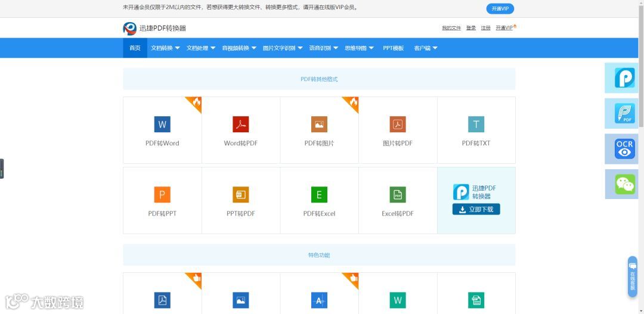Expand the 语音识别 dropdown menu
The width and height of the screenshot is (644, 314).
click(324, 48)
